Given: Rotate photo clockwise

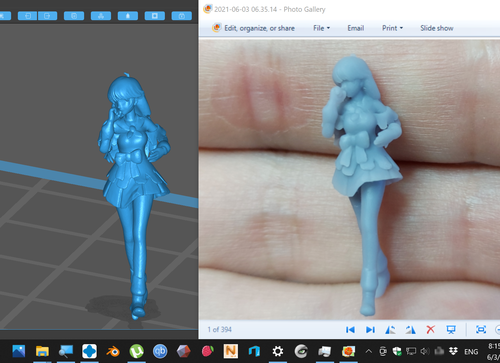Looking at the screenshot, I should coord(411,330).
